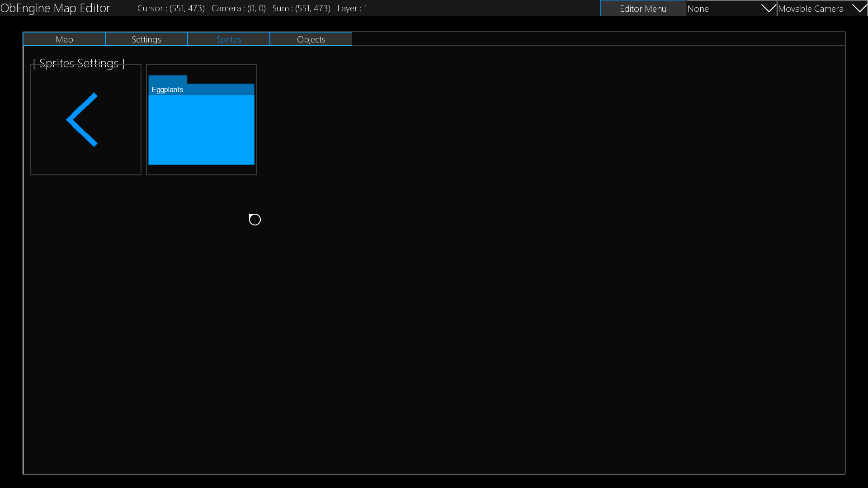Screen dimensions: 868x488
Task: Click the Sprites Settings header label
Action: tap(79, 63)
